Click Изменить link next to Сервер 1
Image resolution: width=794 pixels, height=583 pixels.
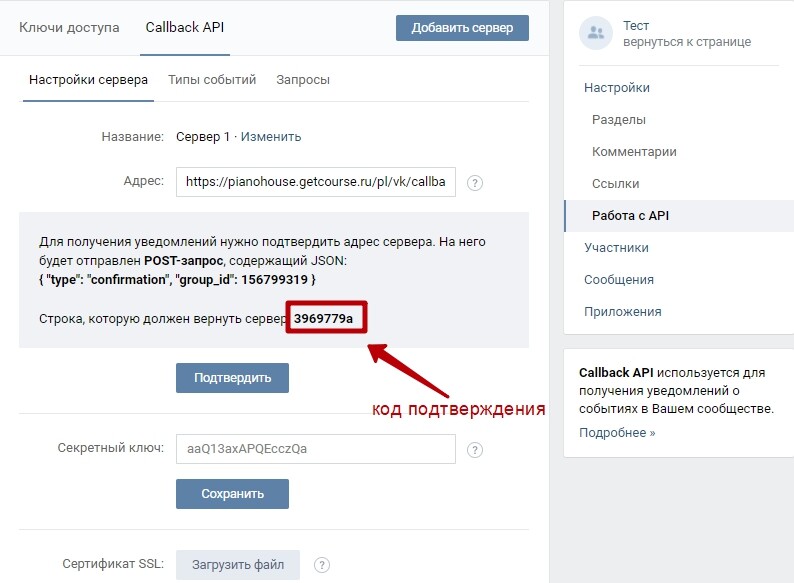click(x=271, y=137)
